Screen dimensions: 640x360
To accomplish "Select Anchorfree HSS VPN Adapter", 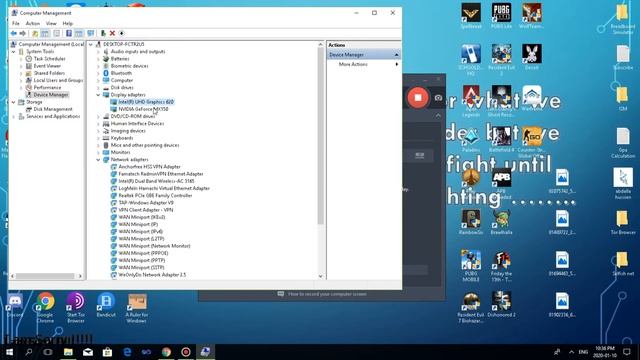I will click(149, 167).
